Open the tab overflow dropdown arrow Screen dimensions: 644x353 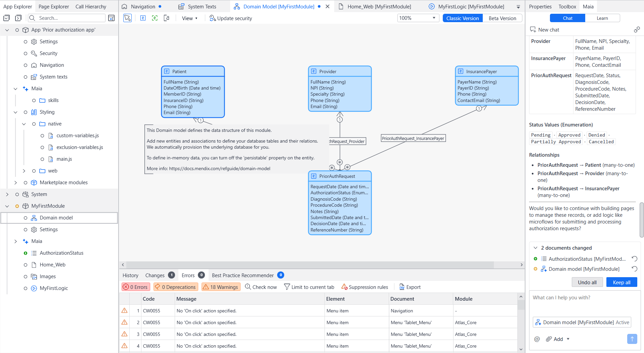coord(518,7)
